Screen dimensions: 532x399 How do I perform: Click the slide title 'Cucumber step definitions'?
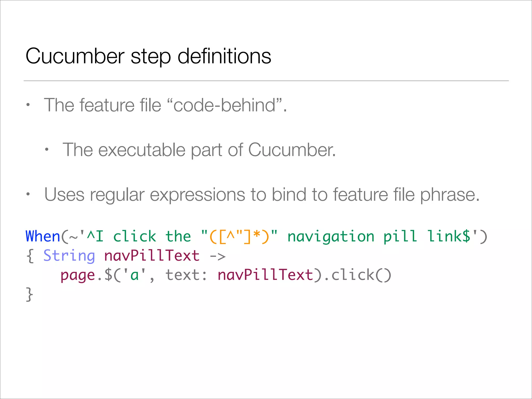148,56
